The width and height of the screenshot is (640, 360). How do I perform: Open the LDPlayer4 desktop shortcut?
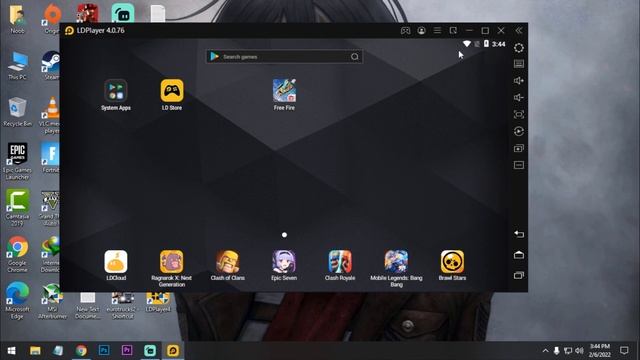point(158,302)
